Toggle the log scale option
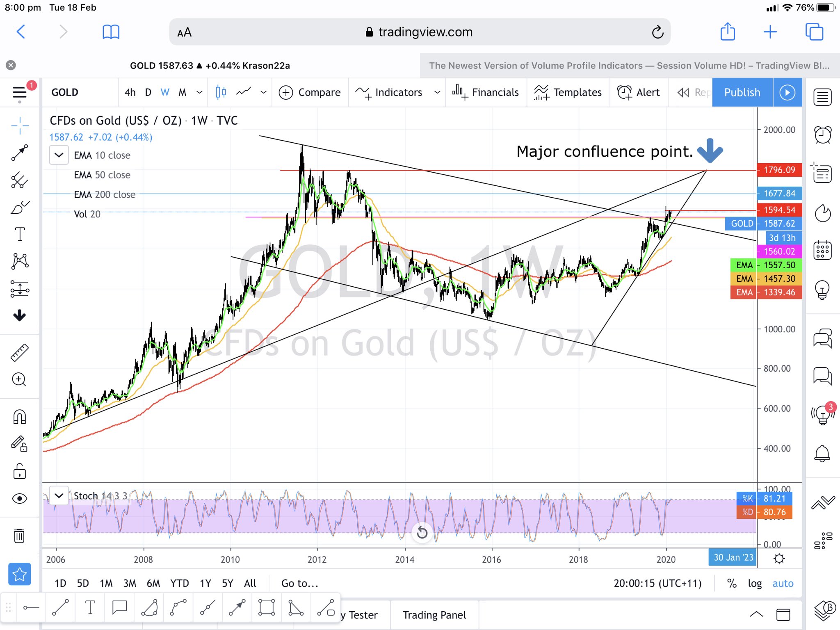This screenshot has width=840, height=630. coord(755,583)
